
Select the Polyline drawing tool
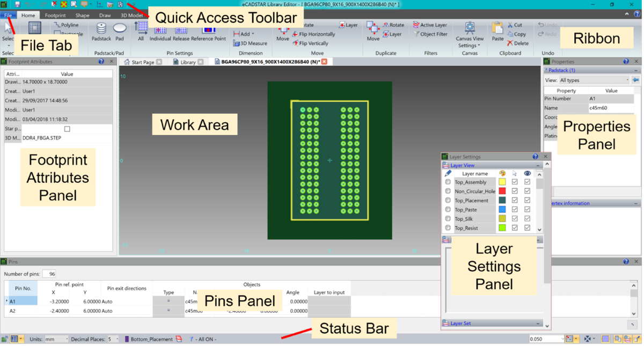tap(67, 25)
